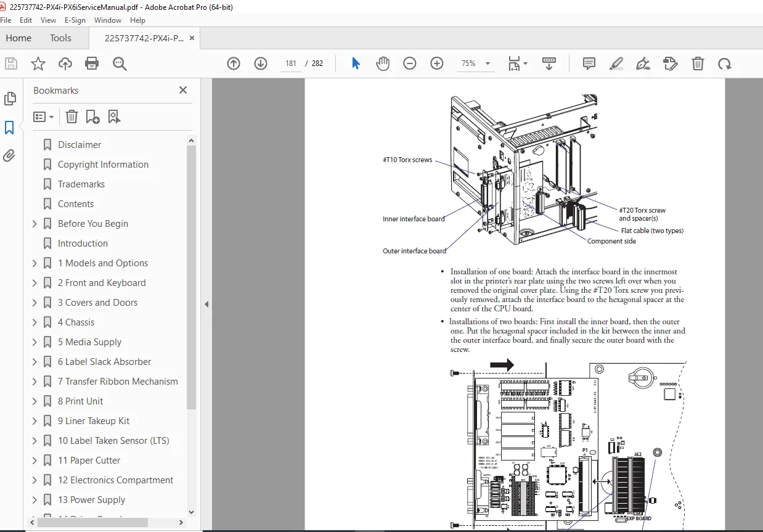Viewport: 763px width, 532px height.
Task: Open the Attachments paperclip panel
Action: 10,156
